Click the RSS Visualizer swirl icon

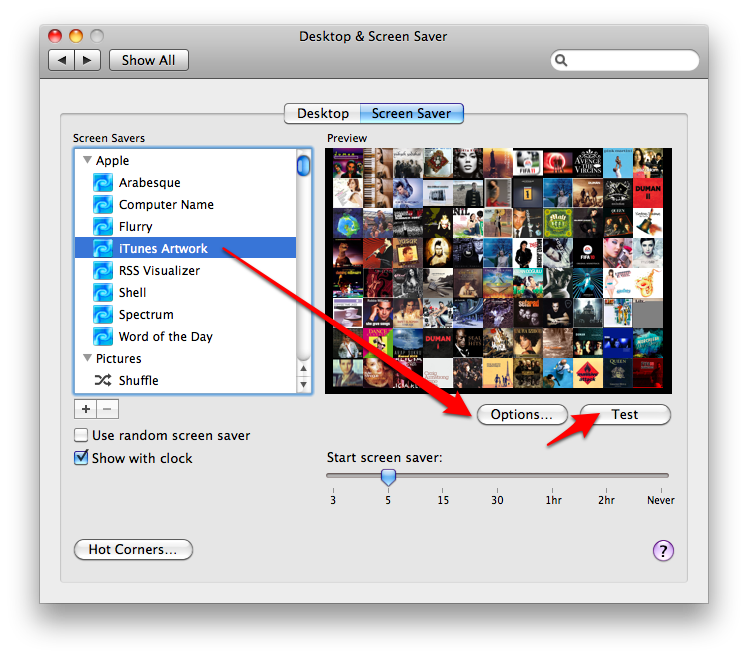pos(103,271)
